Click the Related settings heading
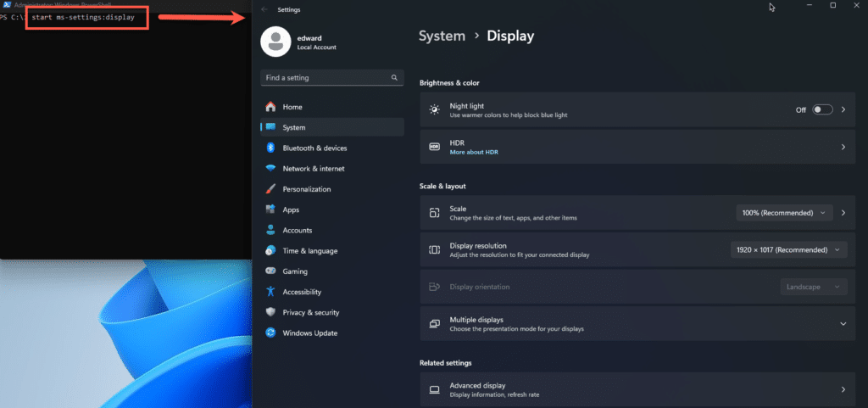This screenshot has width=868, height=408. coord(446,363)
